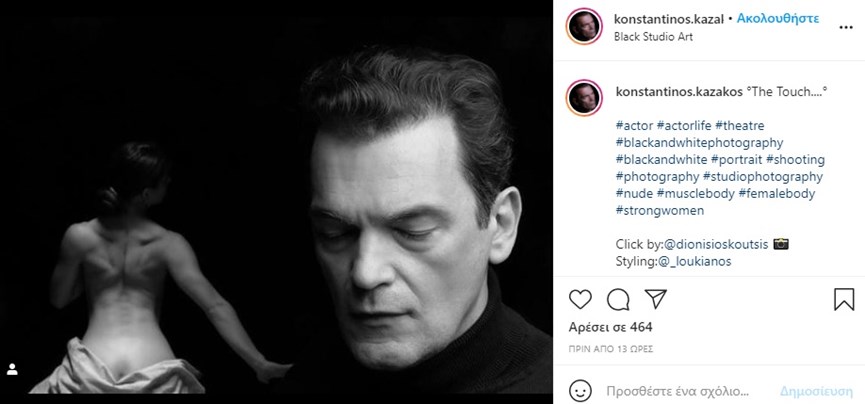Open caption author avatar

click(x=583, y=97)
